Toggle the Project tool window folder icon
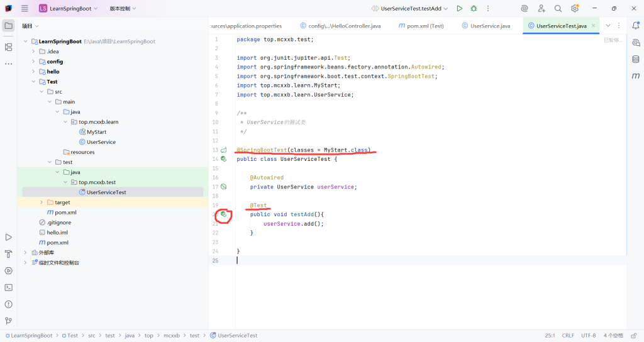The height and width of the screenshot is (342, 644). click(8, 26)
